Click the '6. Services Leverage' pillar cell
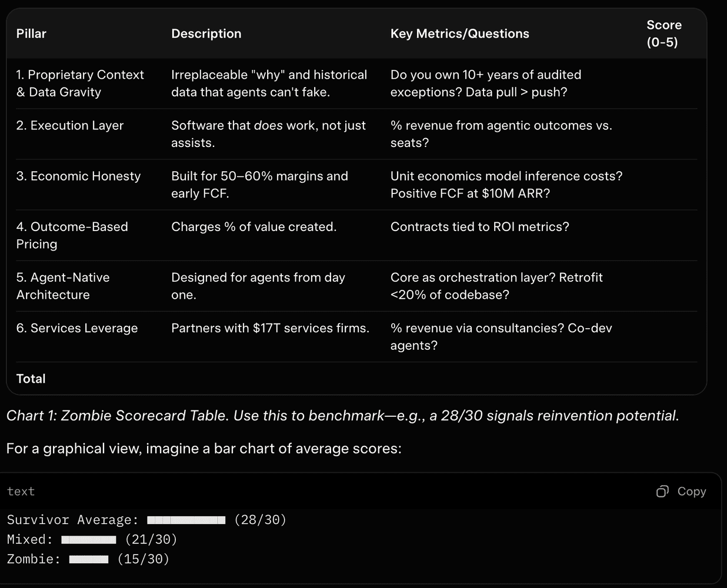This screenshot has height=588, width=727. (77, 328)
